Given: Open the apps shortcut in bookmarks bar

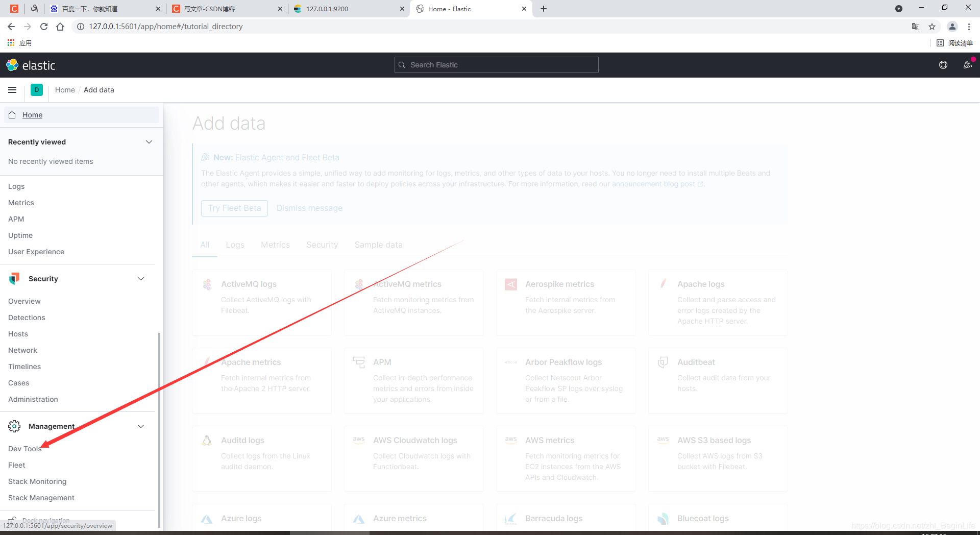Looking at the screenshot, I should pyautogui.click(x=19, y=43).
